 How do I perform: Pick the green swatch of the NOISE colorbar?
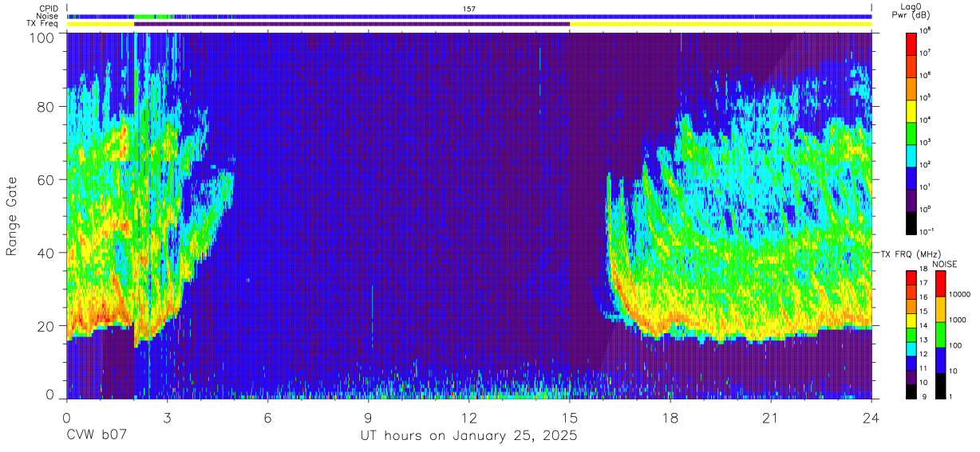(940, 335)
